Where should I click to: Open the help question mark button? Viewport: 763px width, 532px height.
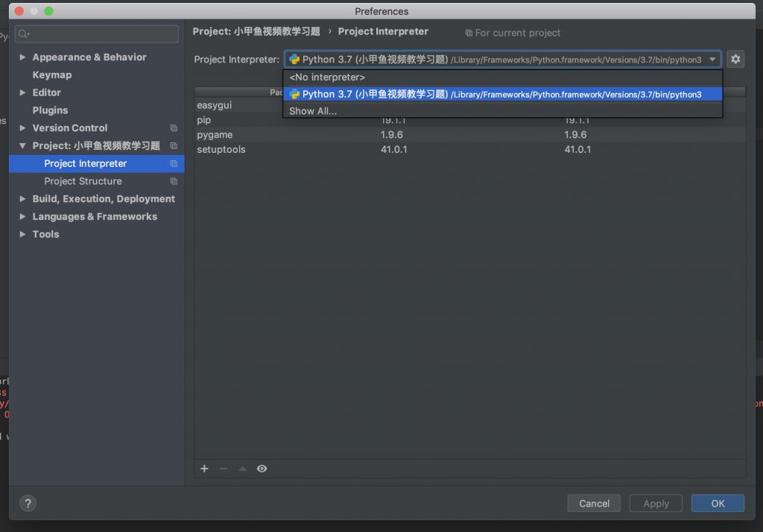pyautogui.click(x=28, y=504)
